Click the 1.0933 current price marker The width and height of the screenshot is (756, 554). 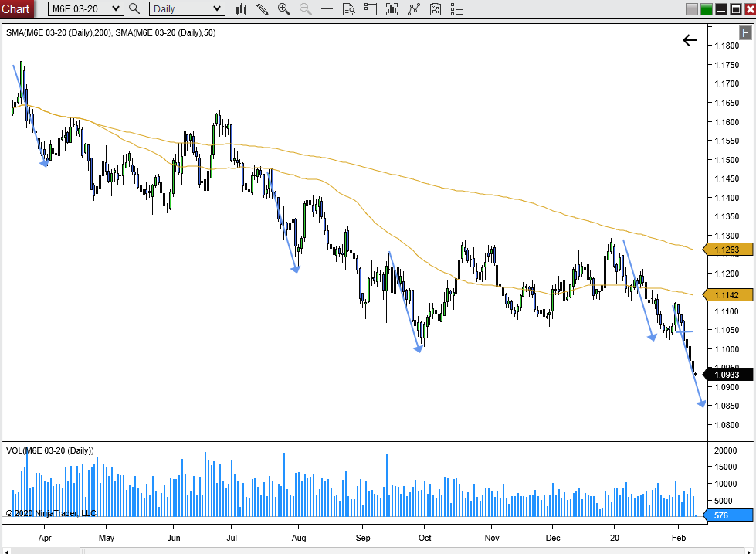(x=727, y=375)
